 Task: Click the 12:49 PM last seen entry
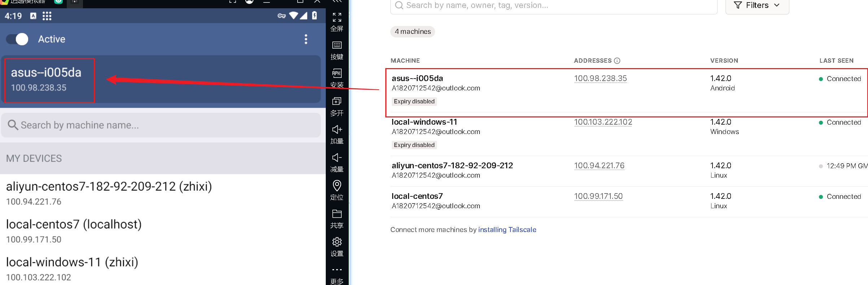(x=843, y=166)
